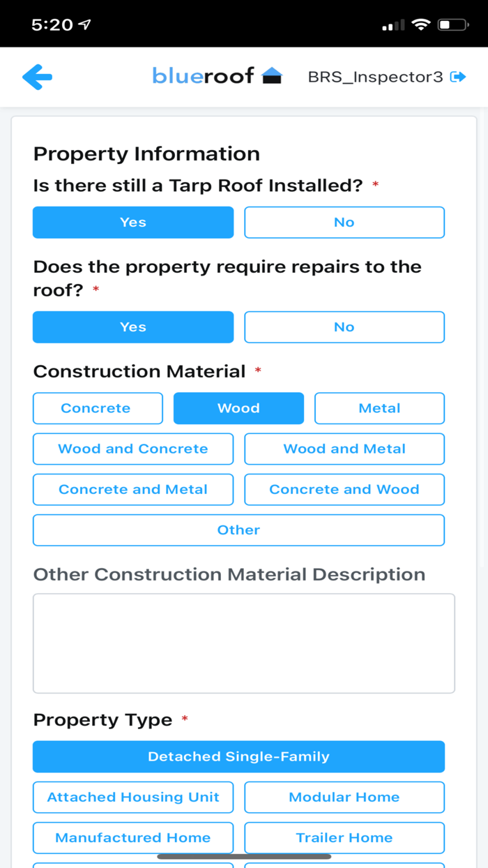Select Other construction material

[238, 530]
